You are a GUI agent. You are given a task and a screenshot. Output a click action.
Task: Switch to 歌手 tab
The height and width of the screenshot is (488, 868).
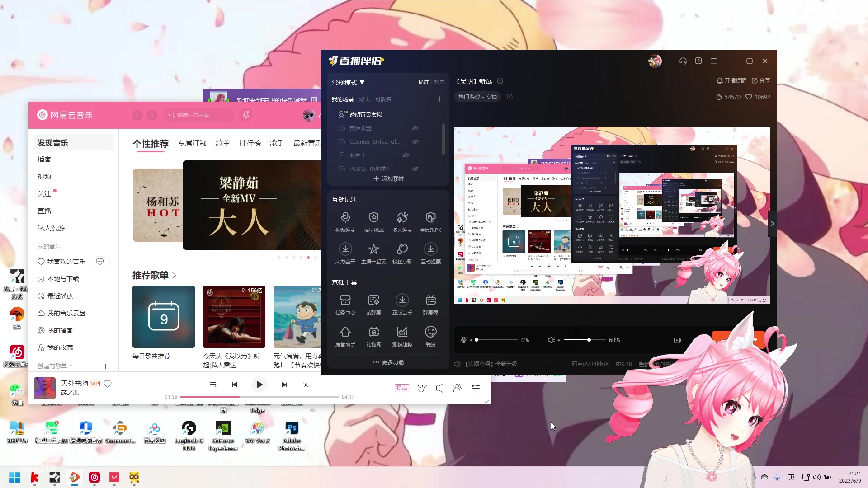[x=277, y=143]
